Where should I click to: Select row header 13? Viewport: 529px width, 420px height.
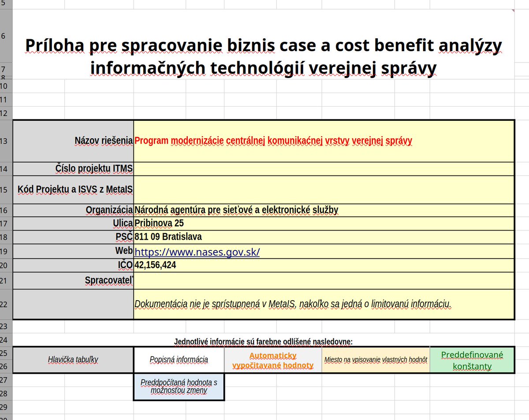(x=6, y=141)
